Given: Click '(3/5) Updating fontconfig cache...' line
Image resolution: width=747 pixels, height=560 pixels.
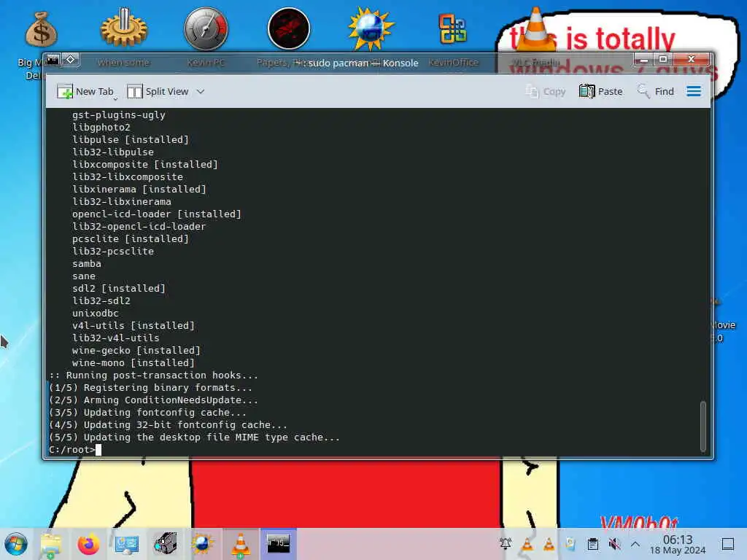Looking at the screenshot, I should [147, 413].
